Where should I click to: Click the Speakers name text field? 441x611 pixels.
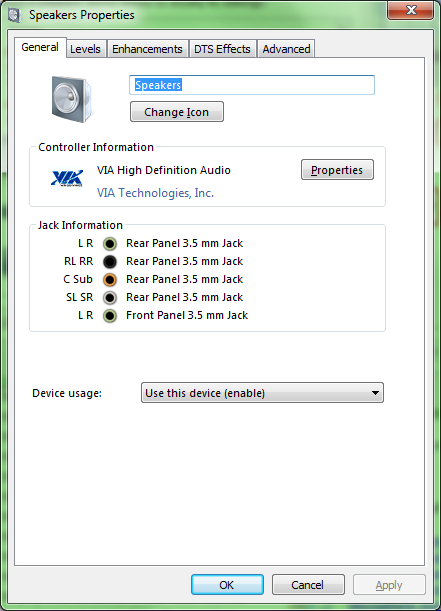pos(252,85)
